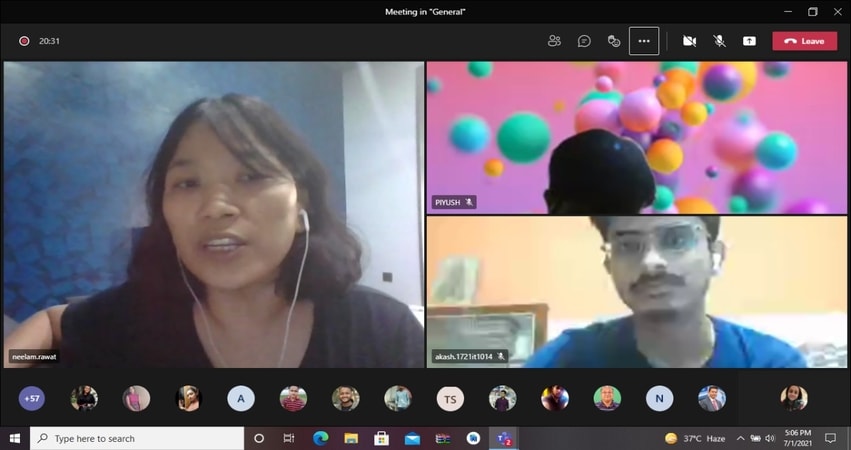
Task: Leave the meeting
Action: (804, 41)
